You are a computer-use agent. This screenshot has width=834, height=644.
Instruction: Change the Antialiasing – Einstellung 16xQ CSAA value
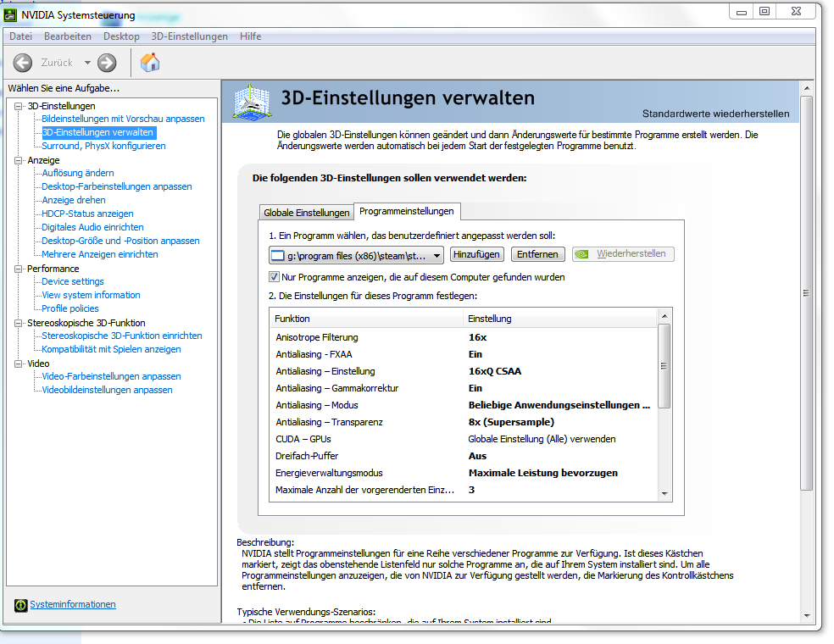(x=495, y=371)
